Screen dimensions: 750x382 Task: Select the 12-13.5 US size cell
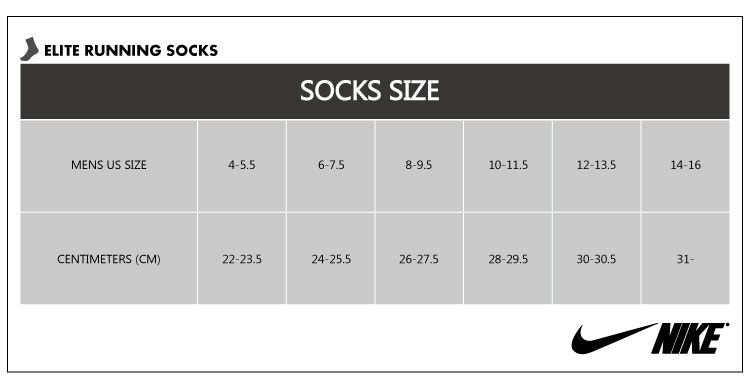[x=596, y=165]
